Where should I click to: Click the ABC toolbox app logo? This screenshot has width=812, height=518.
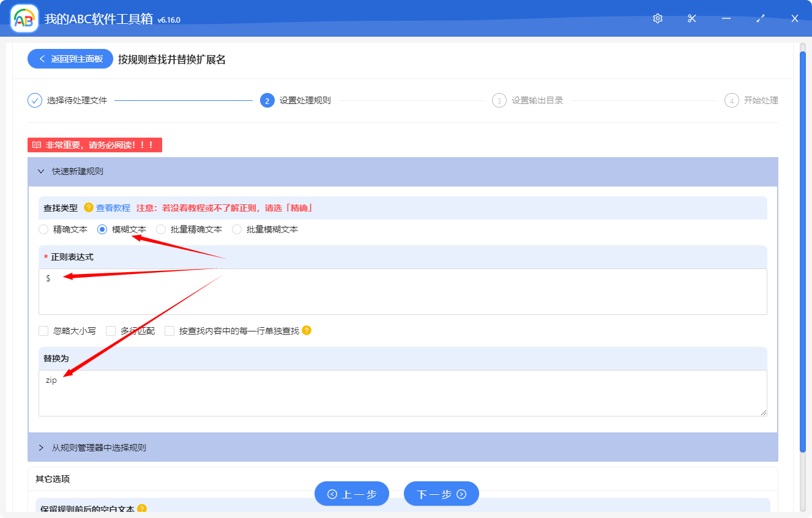coord(24,18)
